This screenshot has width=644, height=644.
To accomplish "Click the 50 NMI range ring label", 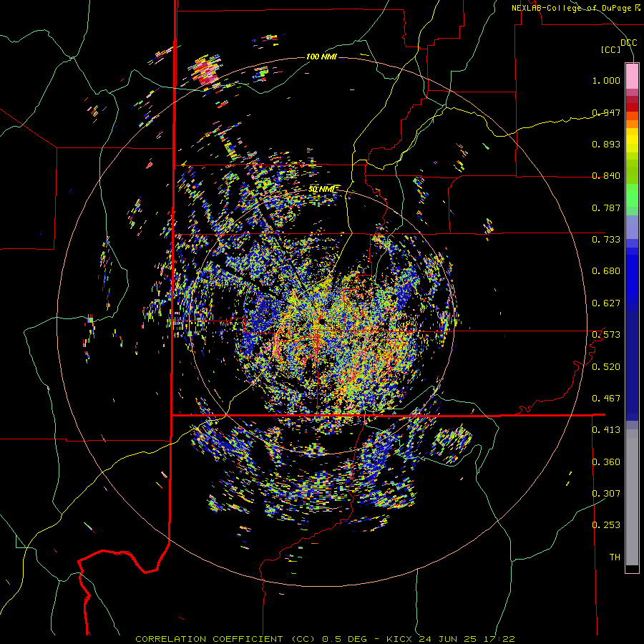I will coord(321,189).
